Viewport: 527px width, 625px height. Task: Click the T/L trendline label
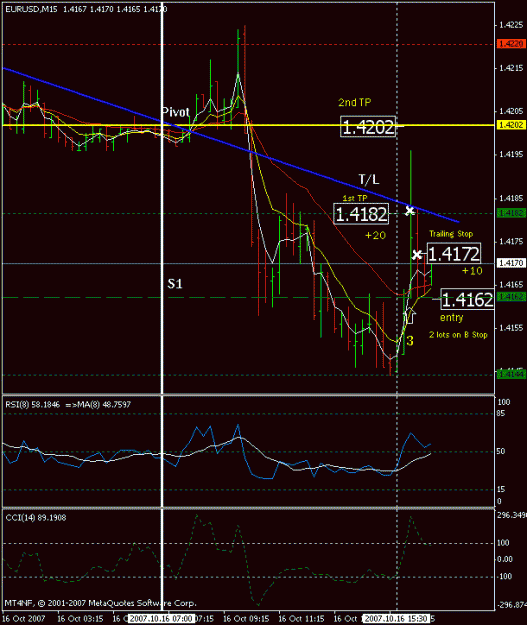(369, 179)
